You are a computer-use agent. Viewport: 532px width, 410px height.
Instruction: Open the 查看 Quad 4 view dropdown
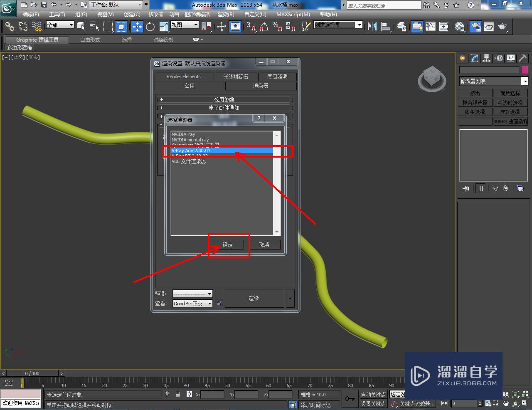coord(192,304)
